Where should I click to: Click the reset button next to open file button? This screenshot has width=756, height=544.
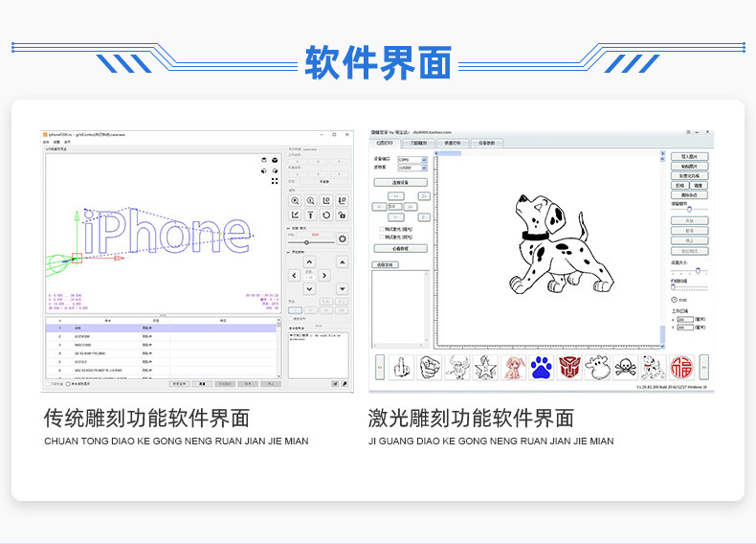click(203, 384)
